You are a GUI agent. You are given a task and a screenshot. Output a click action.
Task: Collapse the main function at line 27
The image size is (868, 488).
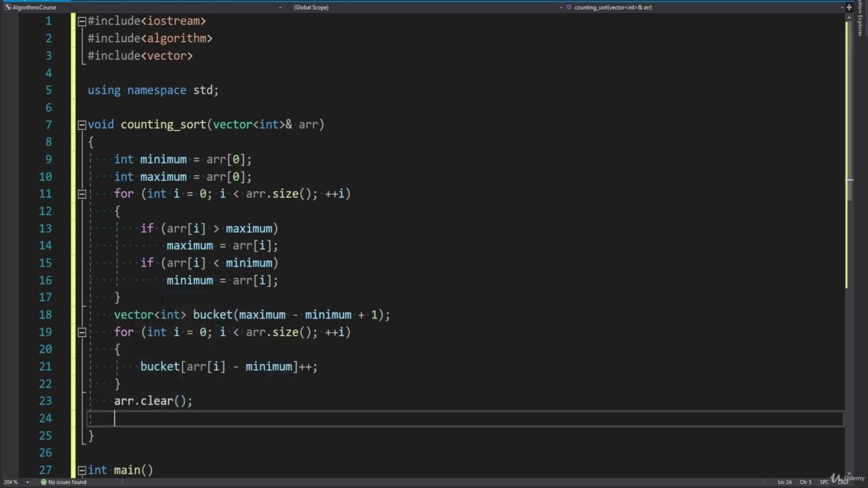pos(81,470)
